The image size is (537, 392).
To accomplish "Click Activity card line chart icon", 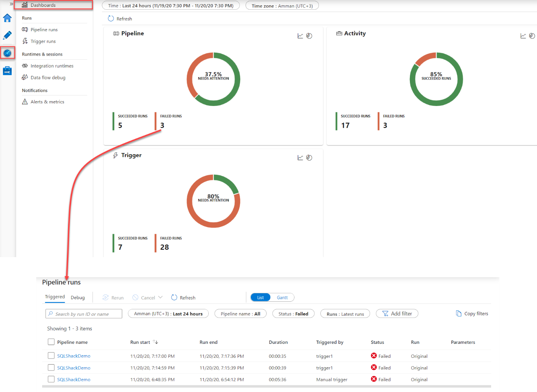I will (x=523, y=36).
